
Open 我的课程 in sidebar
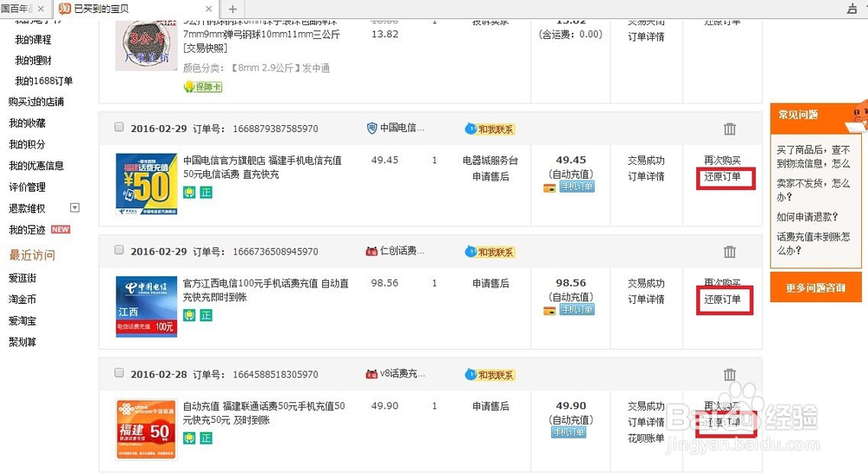[x=33, y=40]
